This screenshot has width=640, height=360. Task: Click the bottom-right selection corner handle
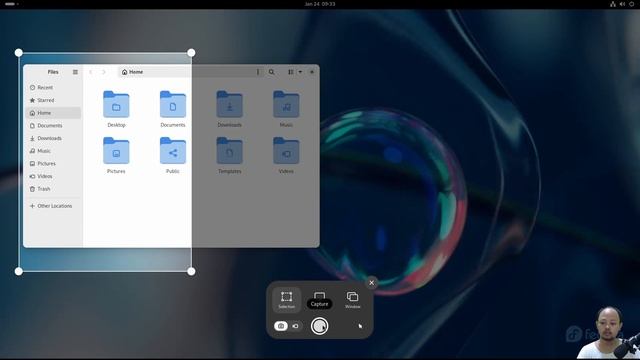pyautogui.click(x=191, y=271)
